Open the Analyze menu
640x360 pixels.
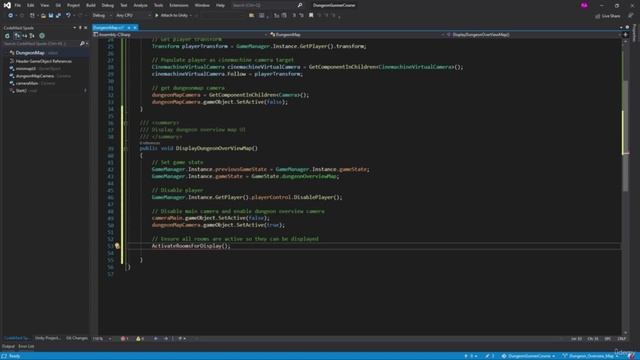tap(140, 5)
